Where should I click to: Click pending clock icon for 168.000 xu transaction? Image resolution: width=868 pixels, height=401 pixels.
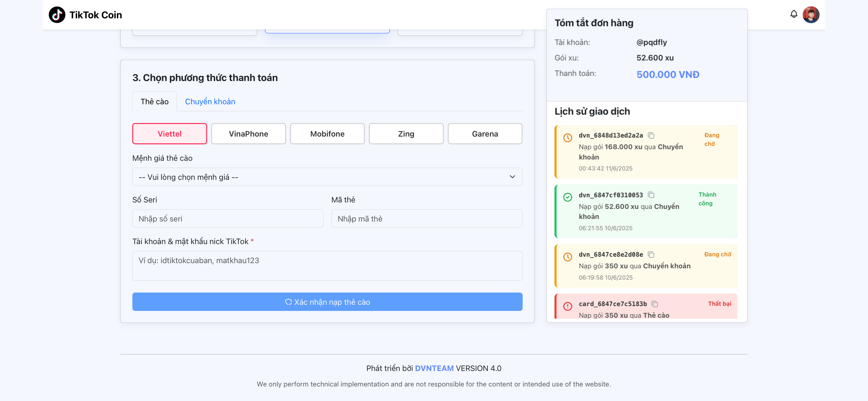tap(567, 138)
